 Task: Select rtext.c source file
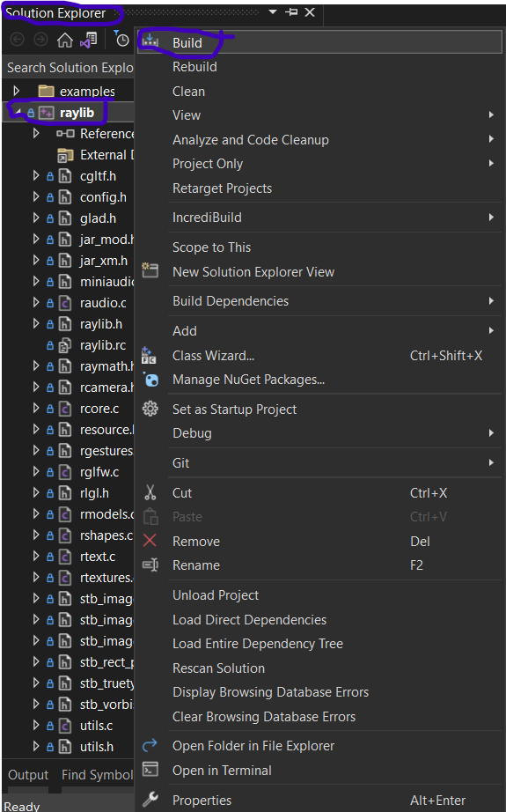coord(98,557)
